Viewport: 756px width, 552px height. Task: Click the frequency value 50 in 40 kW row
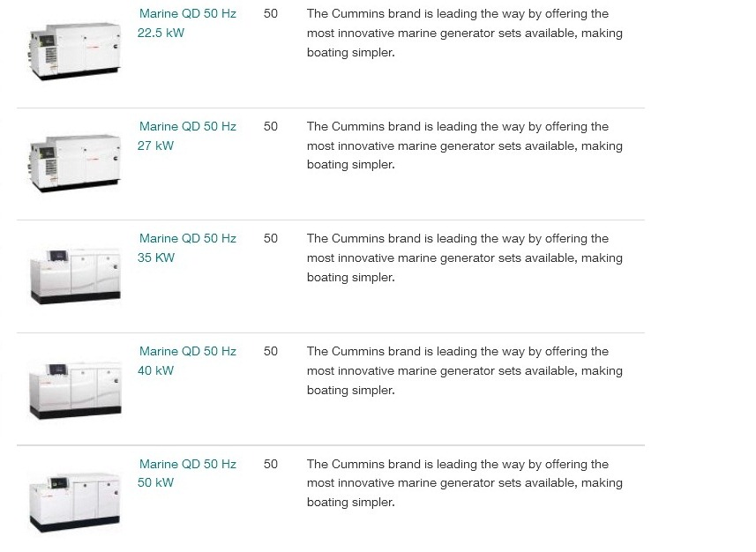[271, 351]
